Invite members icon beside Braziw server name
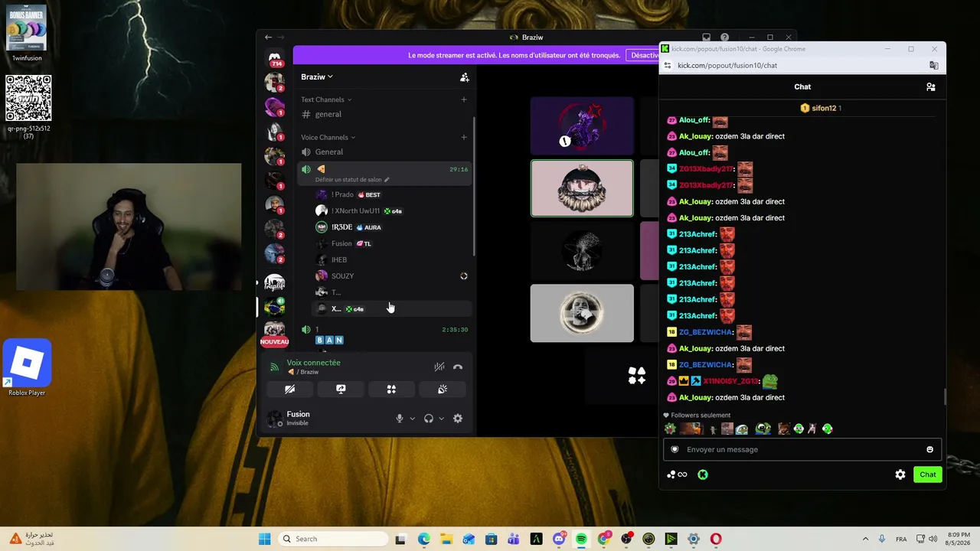The height and width of the screenshot is (551, 980). 464,77
